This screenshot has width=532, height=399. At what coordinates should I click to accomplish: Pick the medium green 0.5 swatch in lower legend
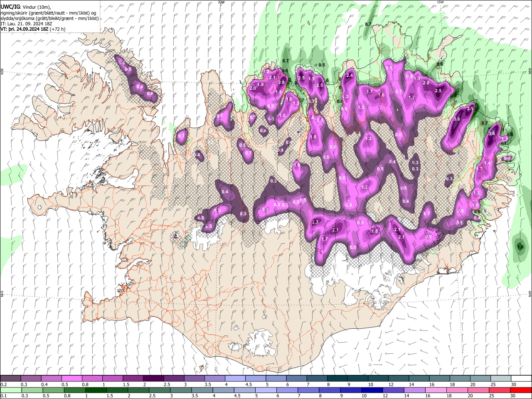coord(53,390)
